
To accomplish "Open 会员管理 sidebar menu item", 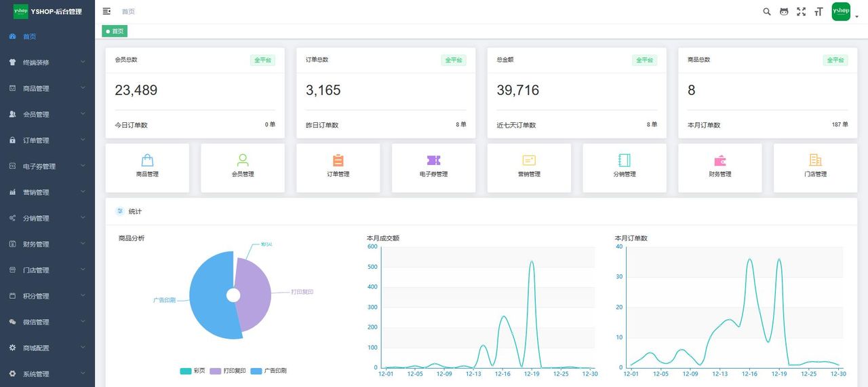I will click(x=47, y=114).
